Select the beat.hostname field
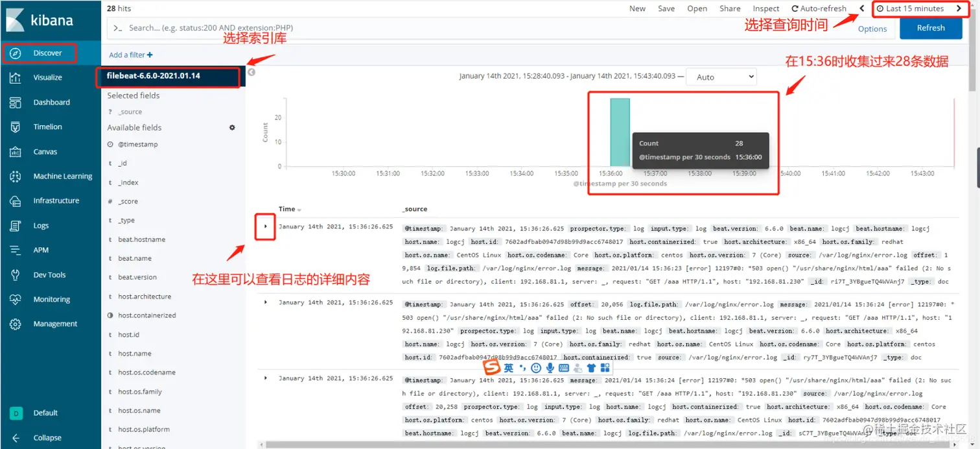 (x=141, y=239)
